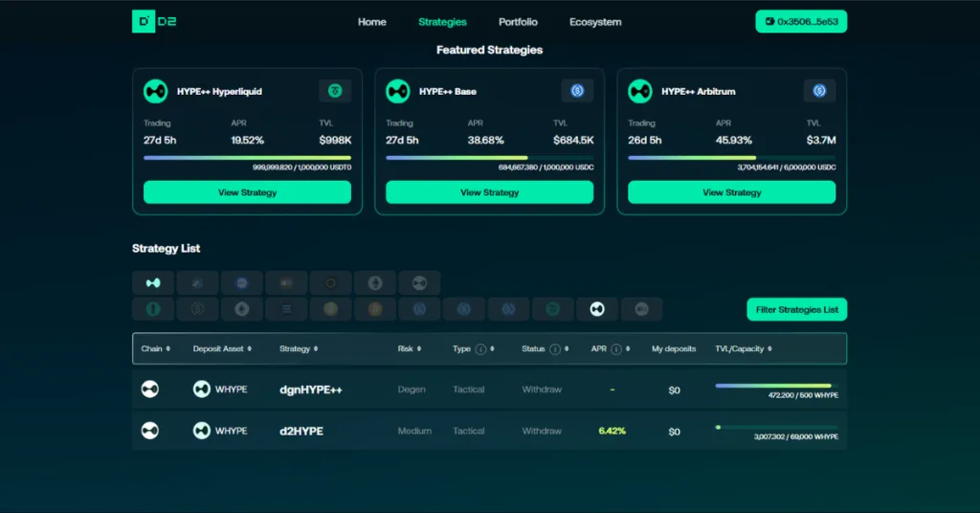Image resolution: width=980 pixels, height=513 pixels.
Task: Click the 19.52% APR on Hyperliquid card
Action: [x=248, y=140]
